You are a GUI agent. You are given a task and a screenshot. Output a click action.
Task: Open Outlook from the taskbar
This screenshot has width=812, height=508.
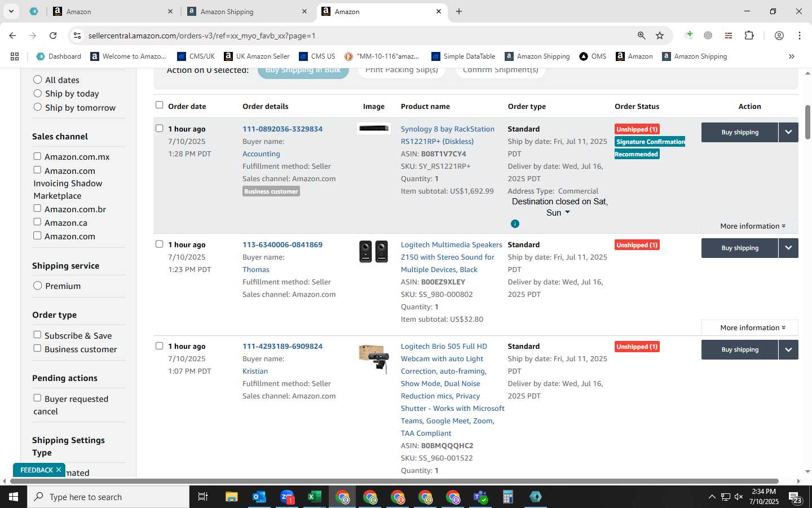pos(259,497)
